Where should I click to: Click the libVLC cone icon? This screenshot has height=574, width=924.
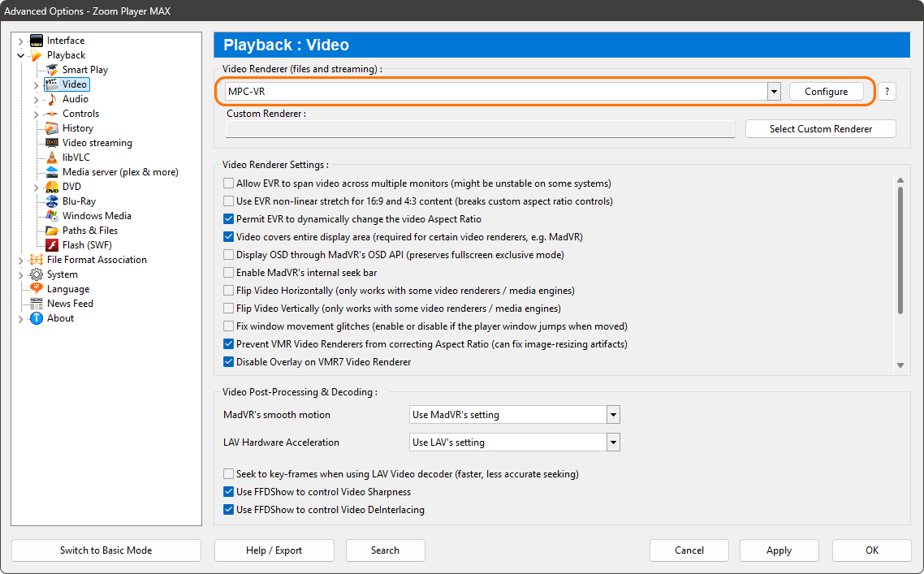(x=53, y=158)
